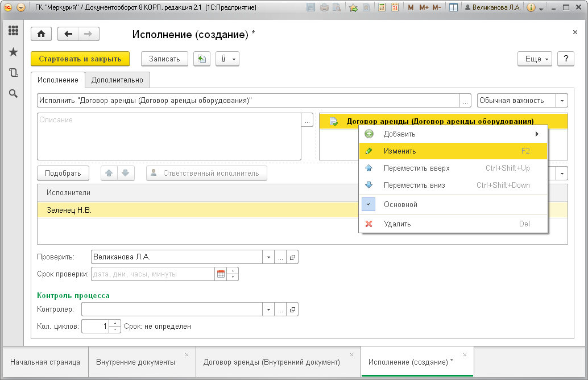Open the Начальная страница bottom tab
The height and width of the screenshot is (380, 588).
click(x=45, y=362)
